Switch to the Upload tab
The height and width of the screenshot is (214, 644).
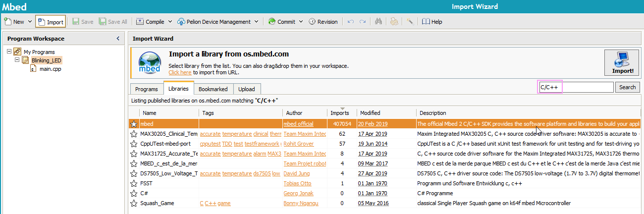(x=246, y=89)
